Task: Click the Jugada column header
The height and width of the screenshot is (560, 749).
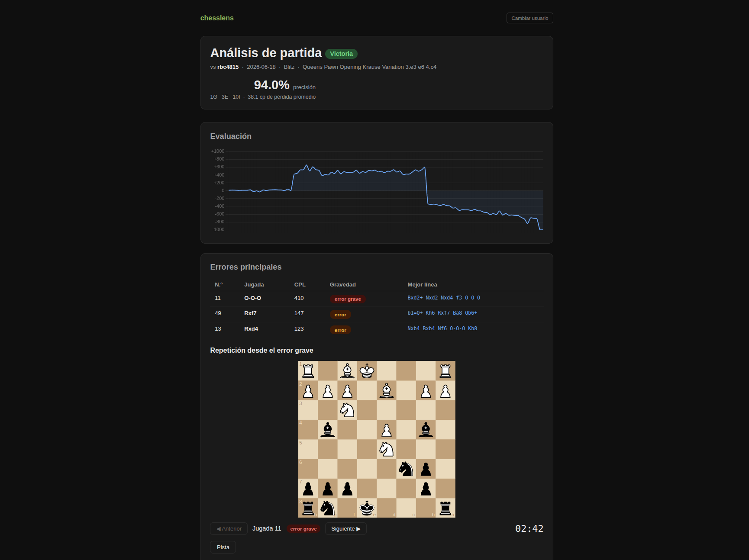Action: (x=254, y=285)
